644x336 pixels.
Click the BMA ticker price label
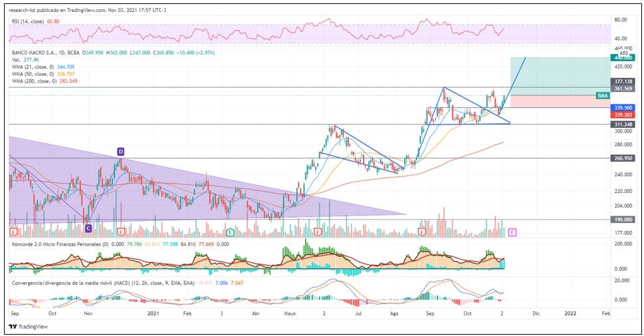603,96
